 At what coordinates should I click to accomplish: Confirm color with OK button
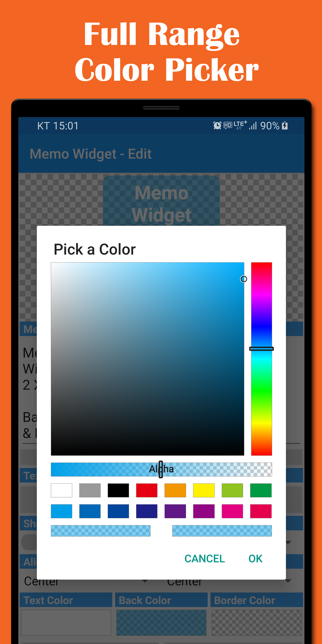(255, 559)
